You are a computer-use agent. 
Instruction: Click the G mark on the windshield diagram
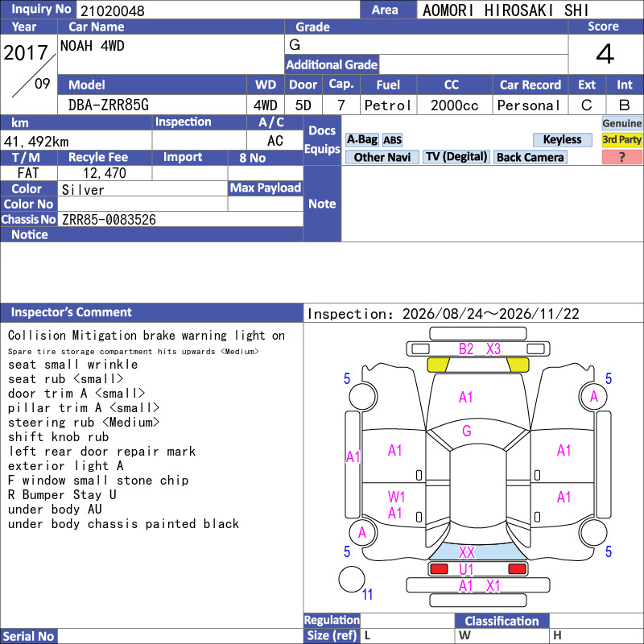click(x=467, y=431)
